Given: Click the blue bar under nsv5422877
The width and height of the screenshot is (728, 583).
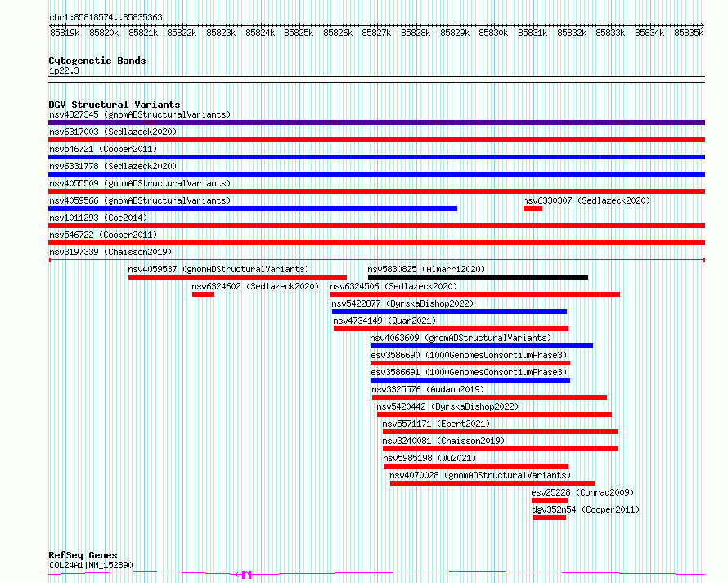Looking at the screenshot, I should tap(449, 312).
